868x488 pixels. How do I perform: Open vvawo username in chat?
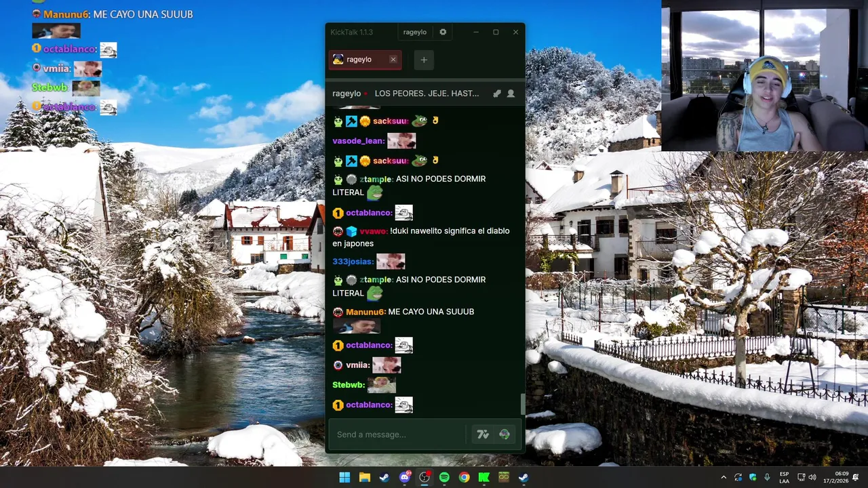pyautogui.click(x=373, y=231)
